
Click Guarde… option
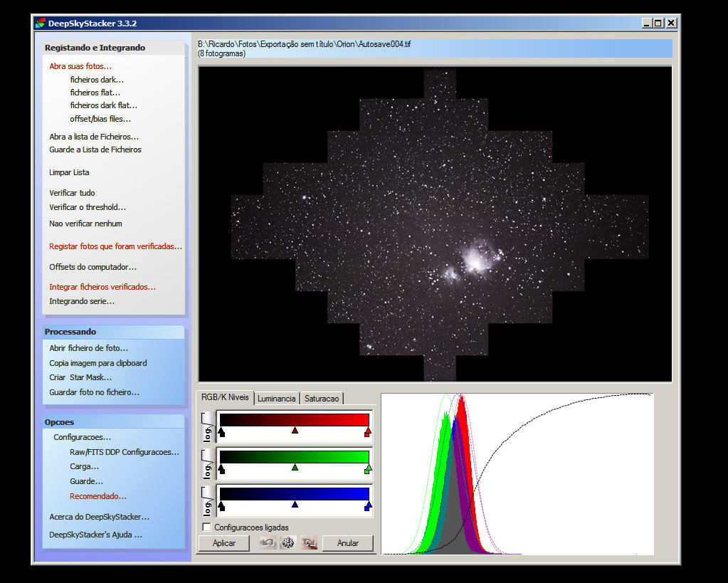pos(86,481)
